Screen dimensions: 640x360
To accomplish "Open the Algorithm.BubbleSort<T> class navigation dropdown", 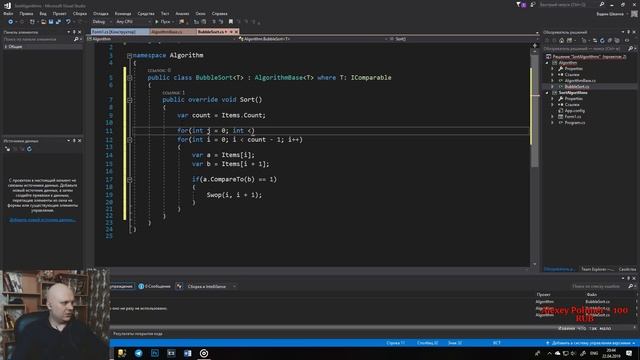I will [312, 39].
